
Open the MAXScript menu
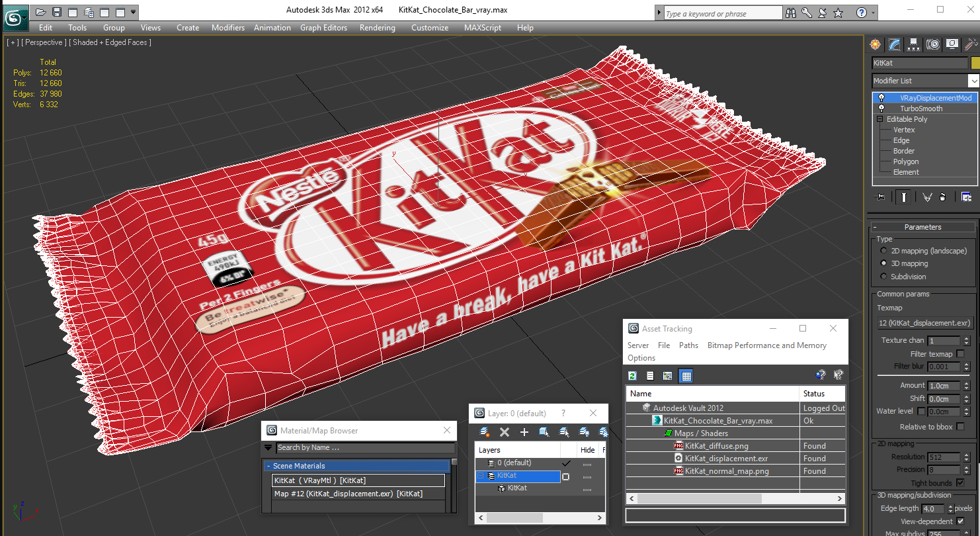pyautogui.click(x=484, y=28)
